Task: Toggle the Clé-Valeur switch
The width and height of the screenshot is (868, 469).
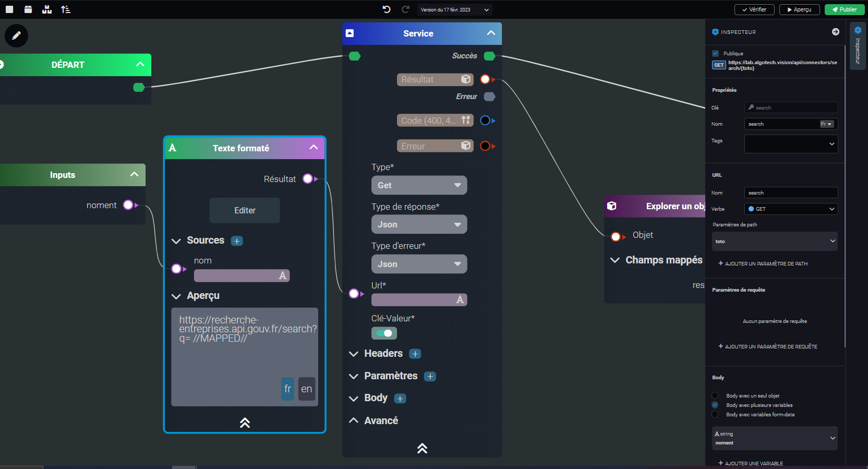Action: 384,333
